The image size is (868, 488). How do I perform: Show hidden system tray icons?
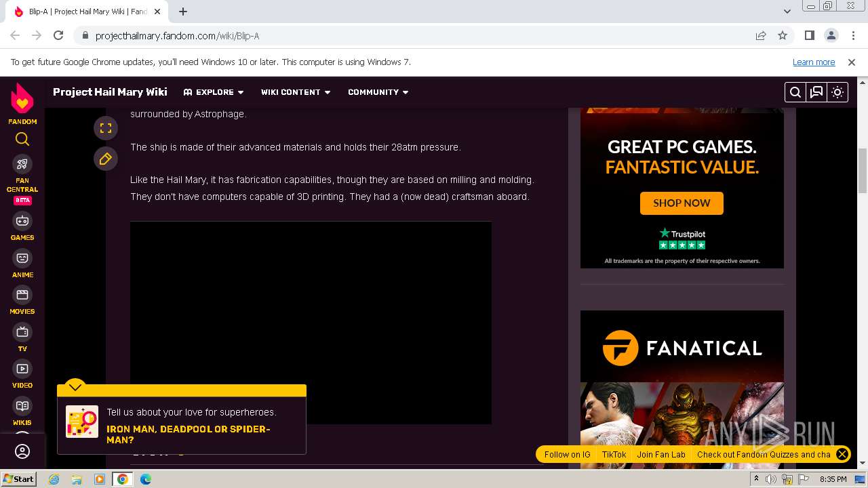756,479
